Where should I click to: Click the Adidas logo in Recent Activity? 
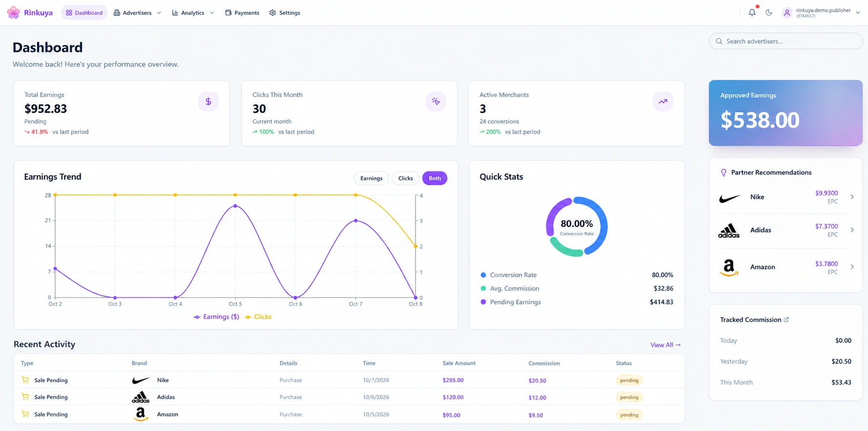(x=141, y=397)
